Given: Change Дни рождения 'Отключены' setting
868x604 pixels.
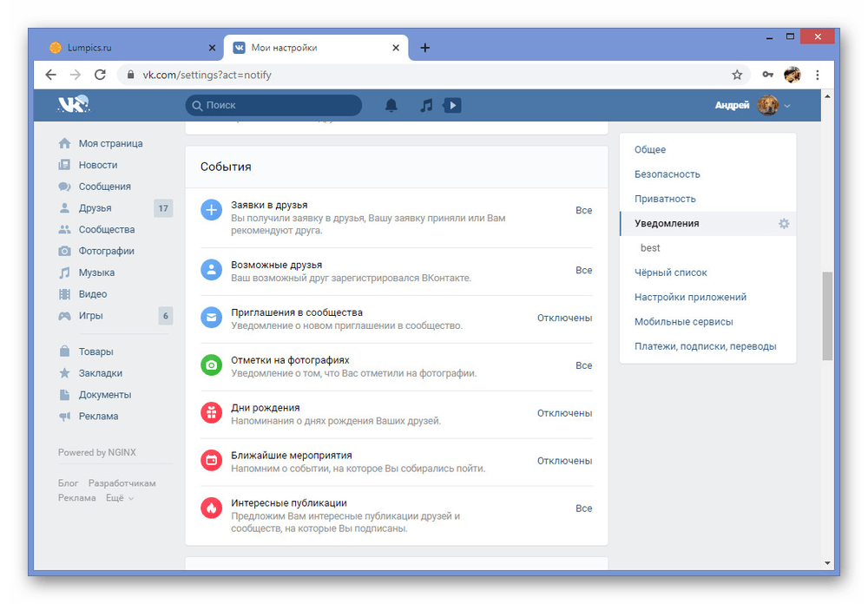Looking at the screenshot, I should pyautogui.click(x=565, y=413).
